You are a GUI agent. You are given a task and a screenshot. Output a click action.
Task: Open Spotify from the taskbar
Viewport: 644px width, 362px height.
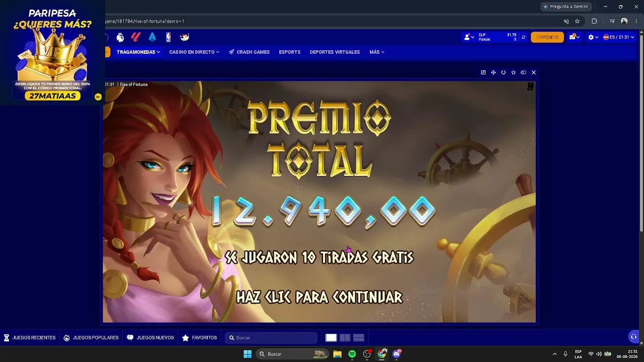(352, 354)
